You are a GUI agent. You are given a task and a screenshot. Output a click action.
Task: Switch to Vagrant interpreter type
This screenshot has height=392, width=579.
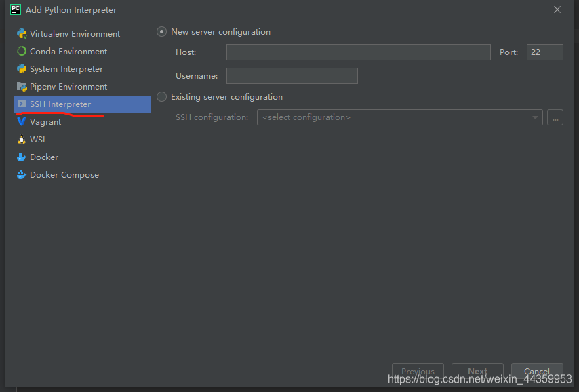tap(82, 122)
